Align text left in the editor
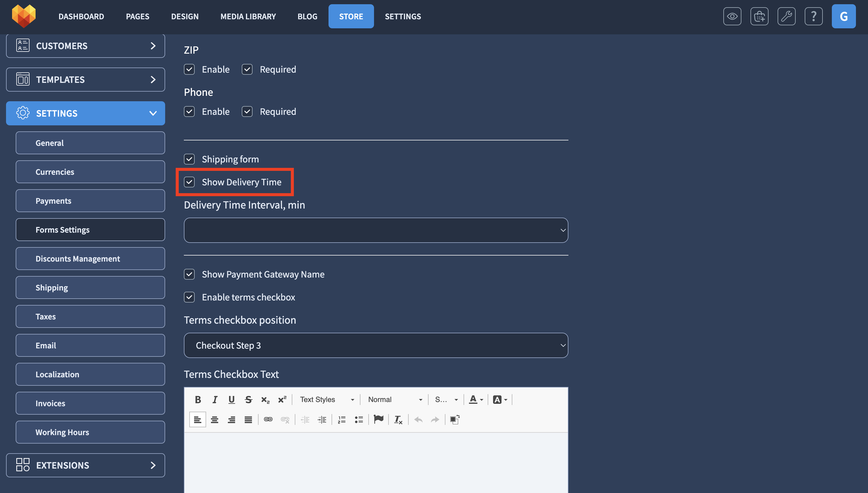 [x=198, y=420]
